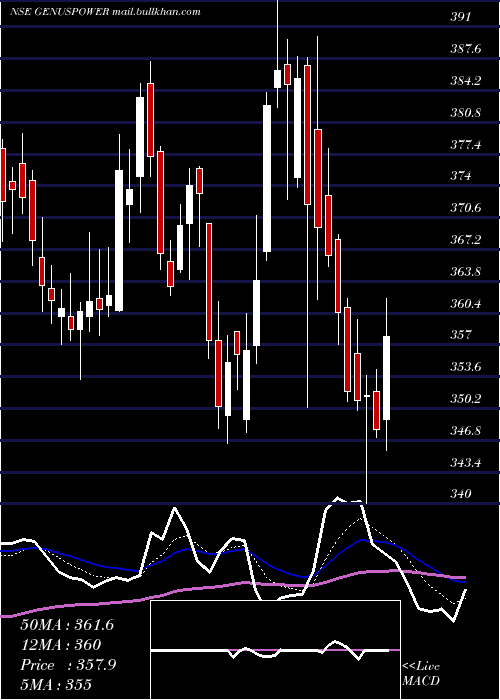Select the 360.4 price axis label
Screen dimensions: 500x700
coord(466,304)
